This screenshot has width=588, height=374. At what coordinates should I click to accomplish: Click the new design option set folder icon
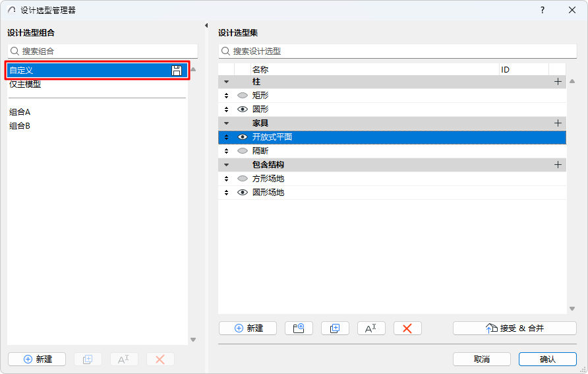click(x=299, y=328)
